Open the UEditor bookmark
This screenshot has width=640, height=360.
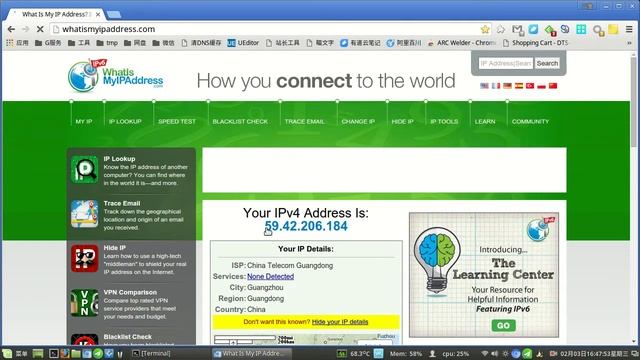pos(243,42)
